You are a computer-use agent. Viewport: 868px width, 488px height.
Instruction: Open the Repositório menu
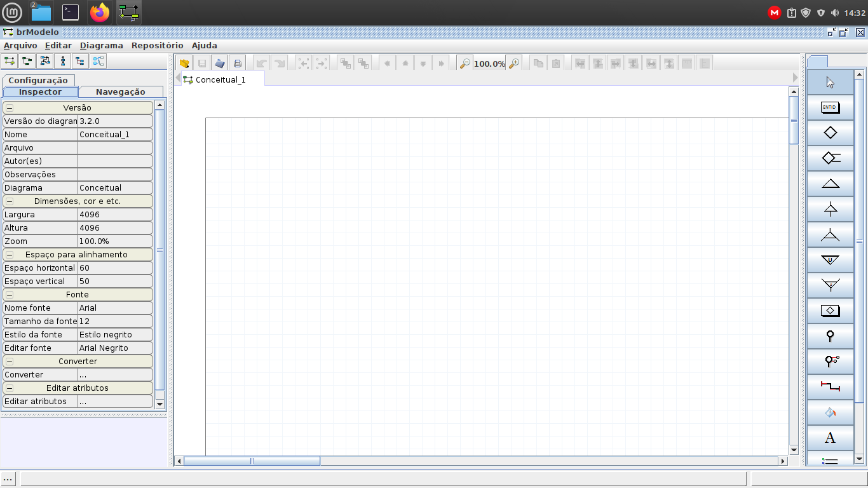[x=158, y=46]
